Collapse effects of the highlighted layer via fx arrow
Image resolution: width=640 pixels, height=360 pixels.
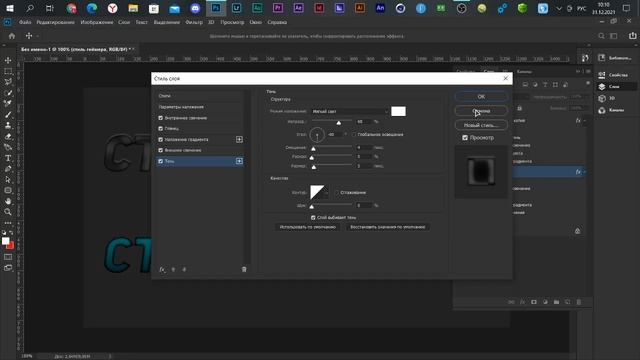point(585,172)
